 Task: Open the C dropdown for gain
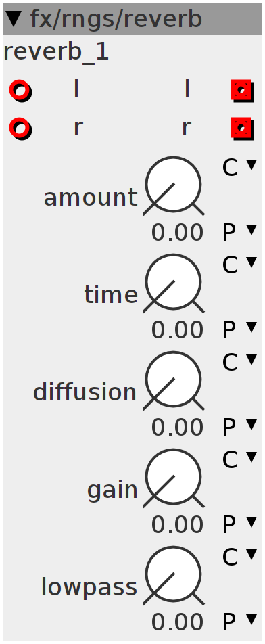point(239,459)
